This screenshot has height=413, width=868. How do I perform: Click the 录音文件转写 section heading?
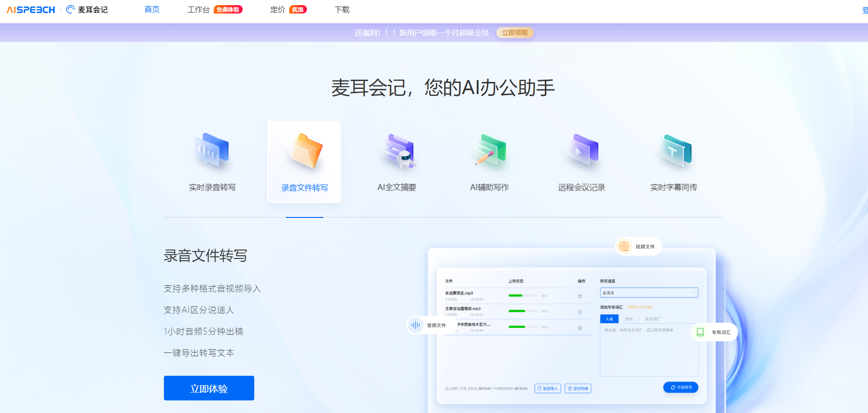pos(205,256)
